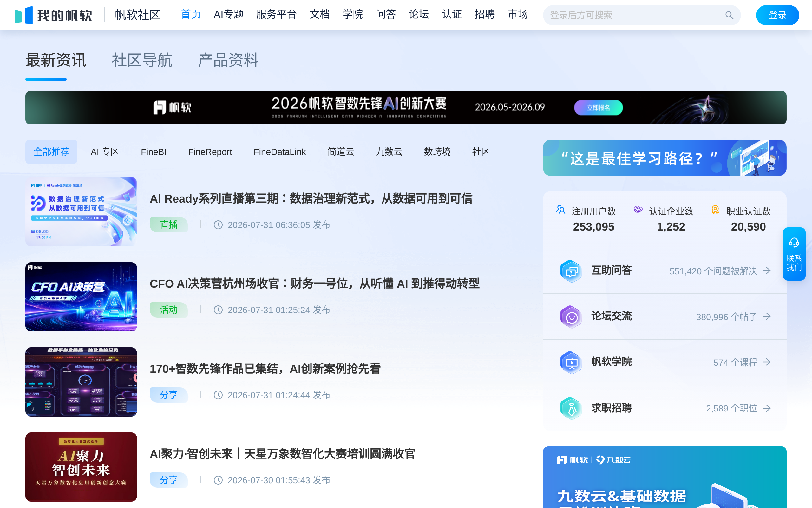
Task: Open 服务平台 in top navigation
Action: tap(277, 15)
